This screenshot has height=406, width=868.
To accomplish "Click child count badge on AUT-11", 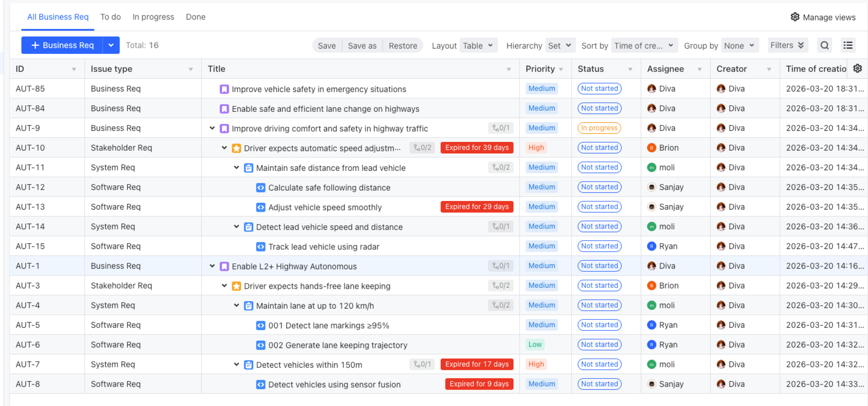I will click(x=501, y=167).
